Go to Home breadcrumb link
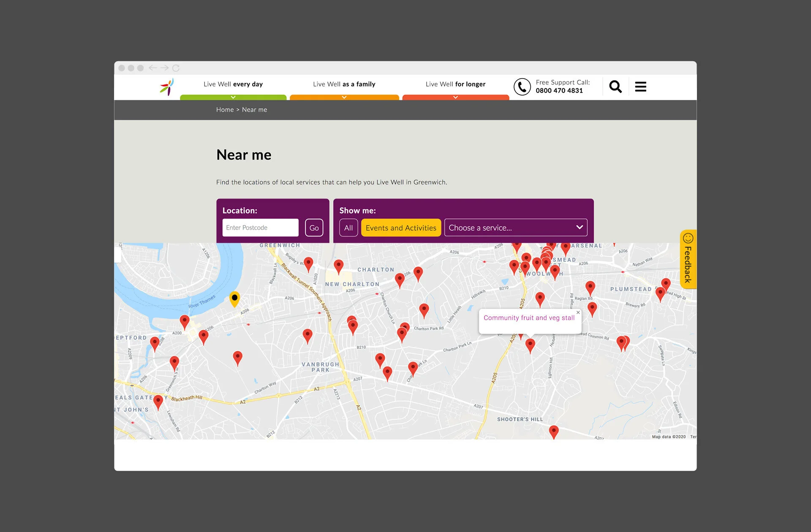Screen dimensions: 811x532 [x=225, y=110]
